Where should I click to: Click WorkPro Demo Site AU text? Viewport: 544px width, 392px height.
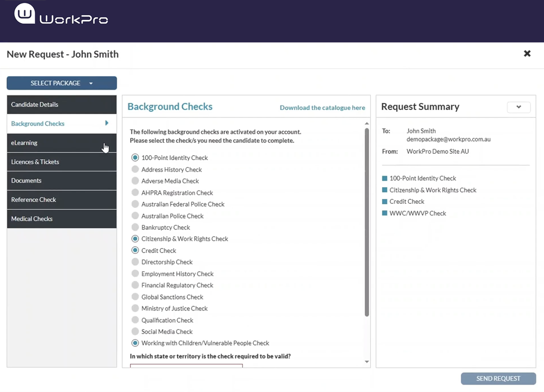[x=438, y=151]
